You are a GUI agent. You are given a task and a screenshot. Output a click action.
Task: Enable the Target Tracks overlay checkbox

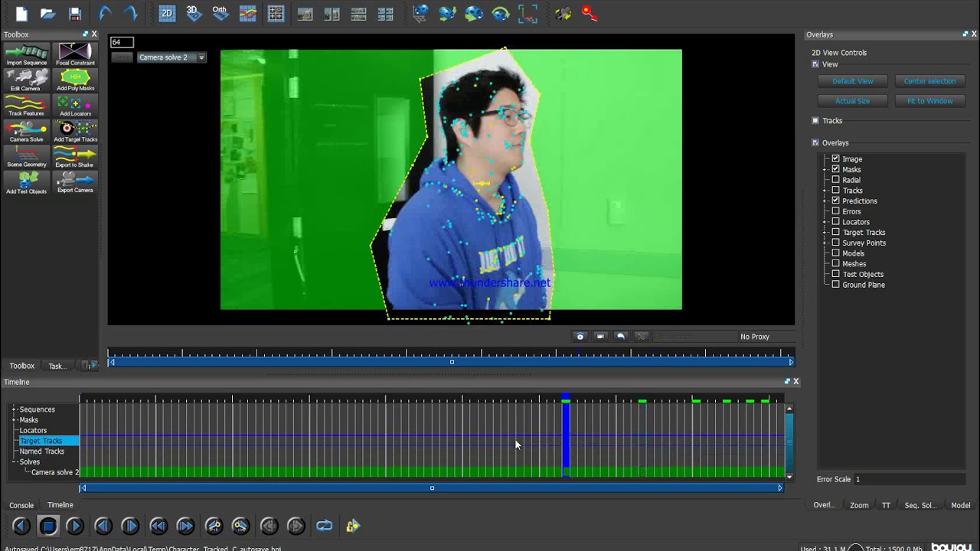835,232
